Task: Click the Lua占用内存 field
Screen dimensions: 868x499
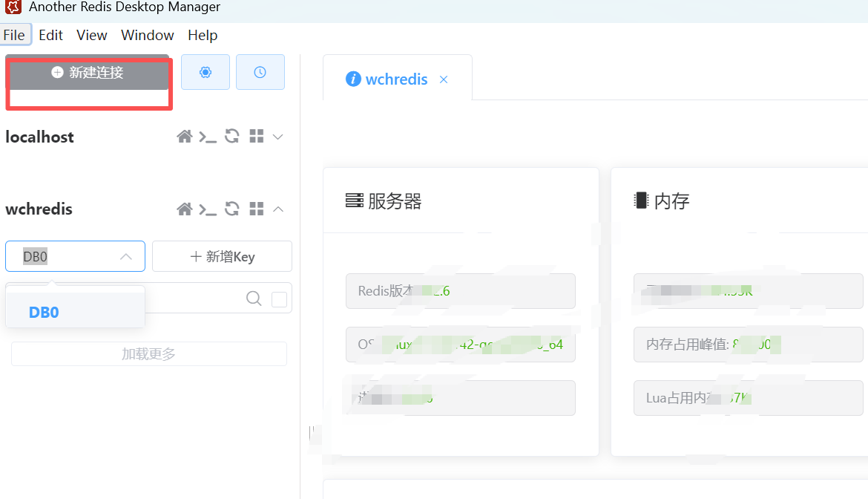Action: [x=749, y=398]
